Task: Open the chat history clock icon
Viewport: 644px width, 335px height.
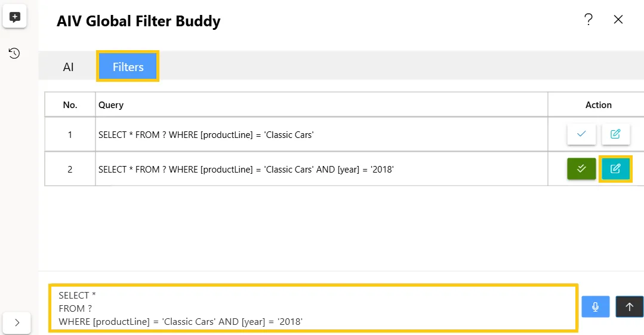Action: (14, 53)
